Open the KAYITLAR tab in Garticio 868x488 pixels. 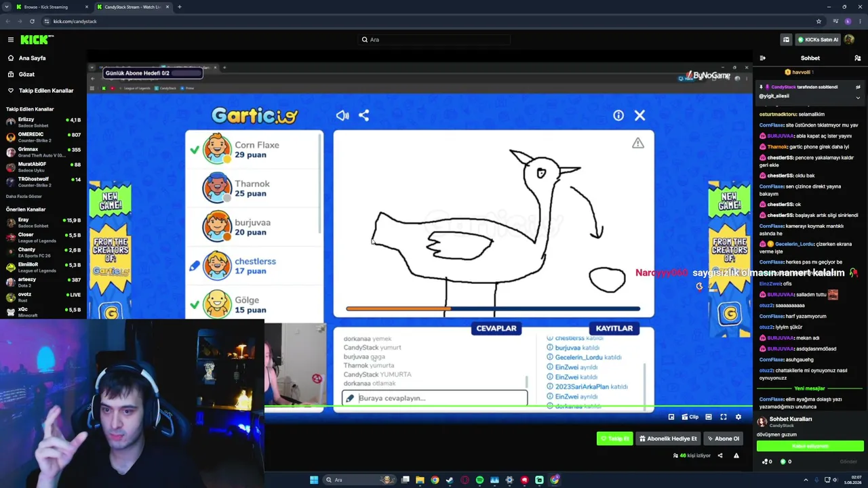pos(614,328)
